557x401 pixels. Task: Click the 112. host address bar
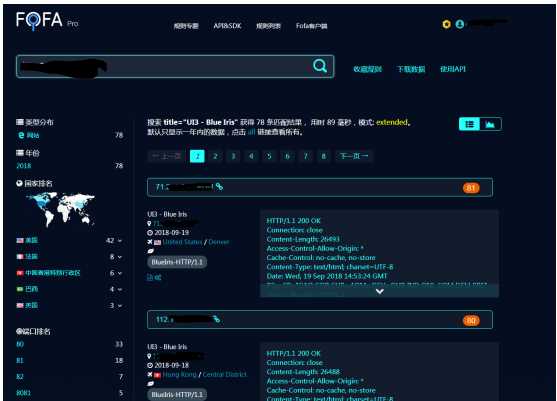[320, 320]
